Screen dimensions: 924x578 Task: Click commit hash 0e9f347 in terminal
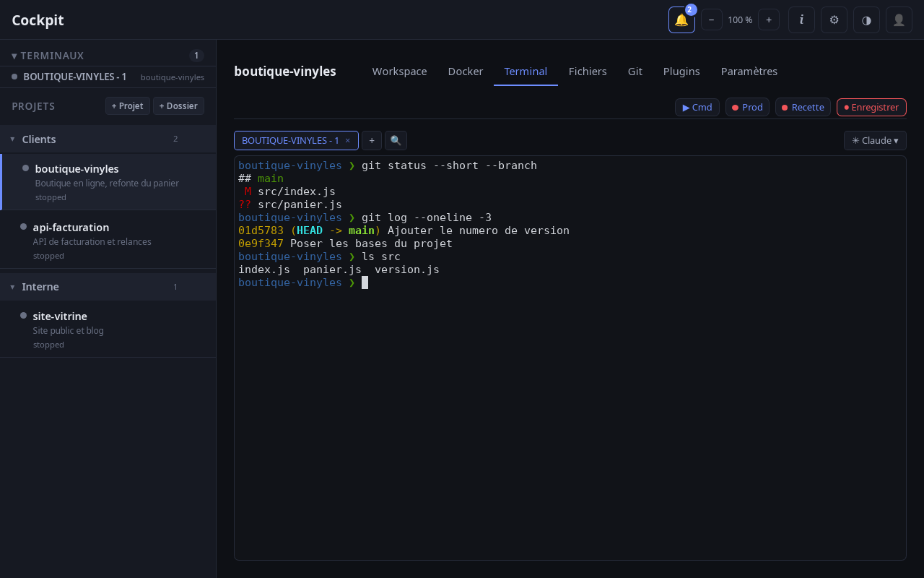(x=261, y=243)
